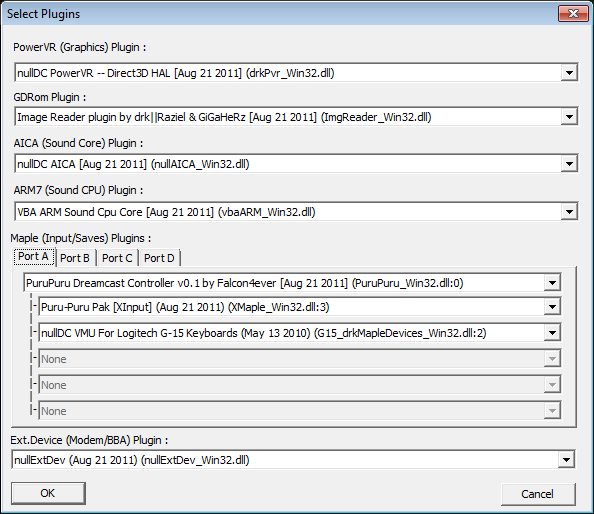Click the "GDRom Plugin :" label
Viewport: 594px width, 514px height.
tap(50, 97)
